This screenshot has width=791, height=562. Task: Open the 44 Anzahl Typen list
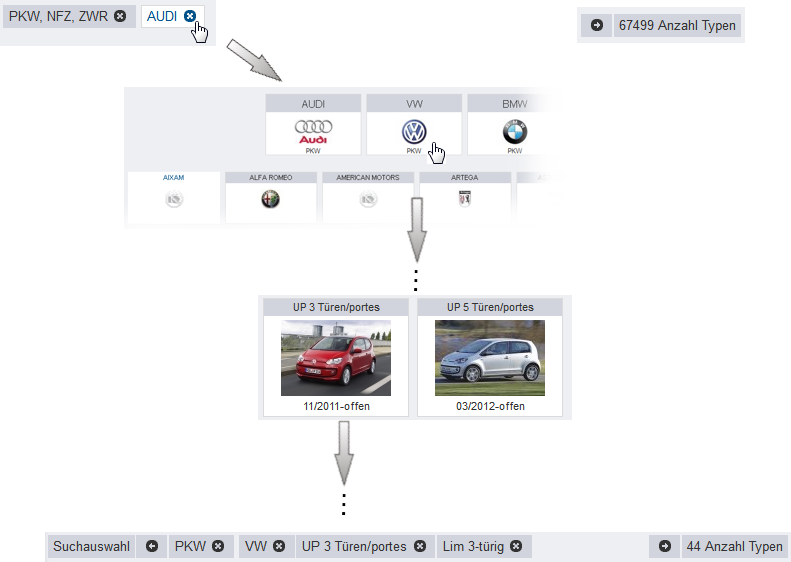[x=734, y=546]
